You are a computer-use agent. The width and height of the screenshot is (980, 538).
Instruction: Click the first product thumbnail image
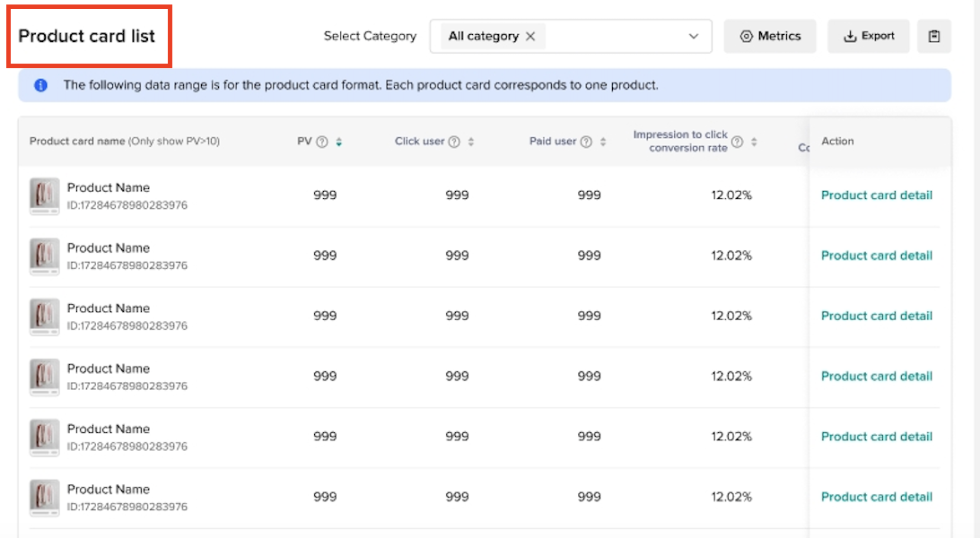(44, 195)
